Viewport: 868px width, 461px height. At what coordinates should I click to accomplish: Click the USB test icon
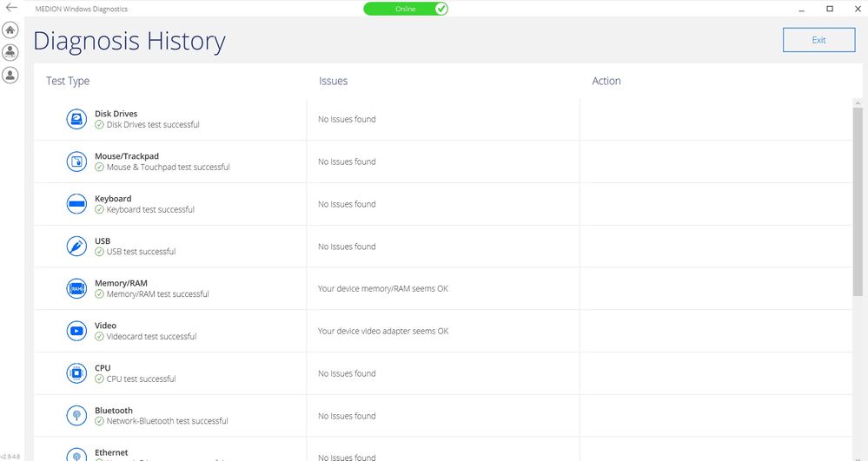tap(77, 247)
